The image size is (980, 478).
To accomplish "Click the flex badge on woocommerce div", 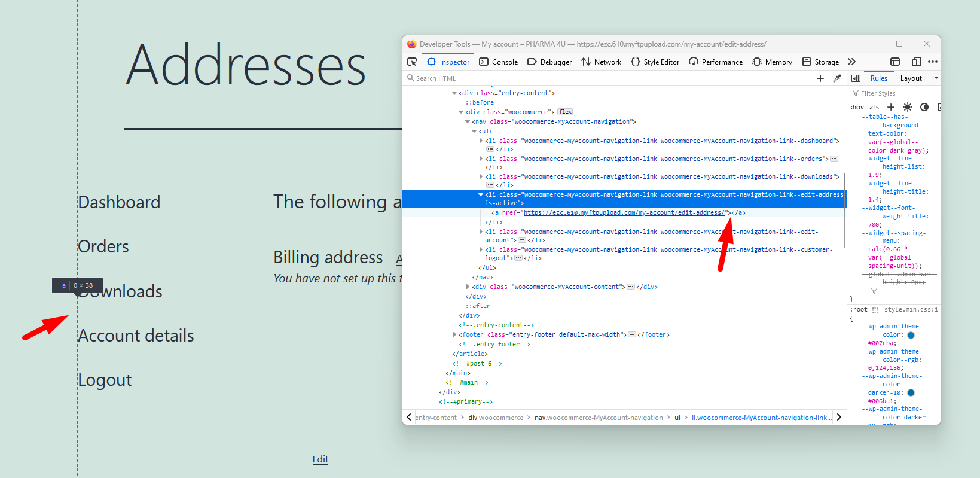I will point(565,112).
